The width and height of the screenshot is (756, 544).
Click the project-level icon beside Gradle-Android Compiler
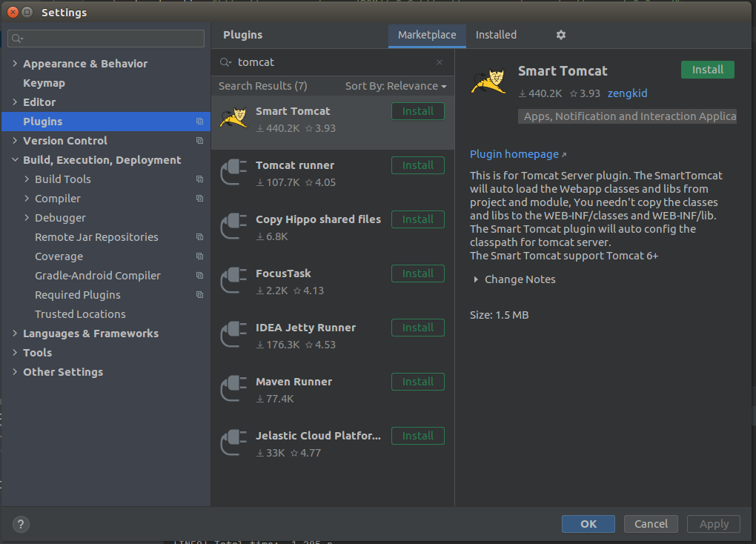click(199, 276)
